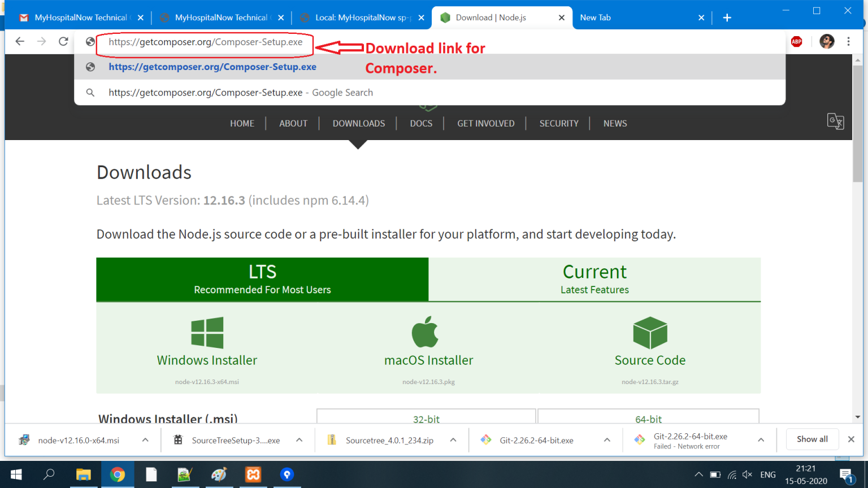Close the downloads bar

coord(851,439)
